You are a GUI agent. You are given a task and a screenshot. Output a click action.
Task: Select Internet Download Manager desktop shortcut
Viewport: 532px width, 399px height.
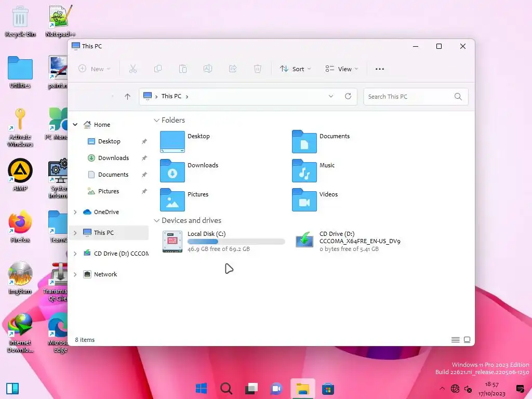point(20,332)
